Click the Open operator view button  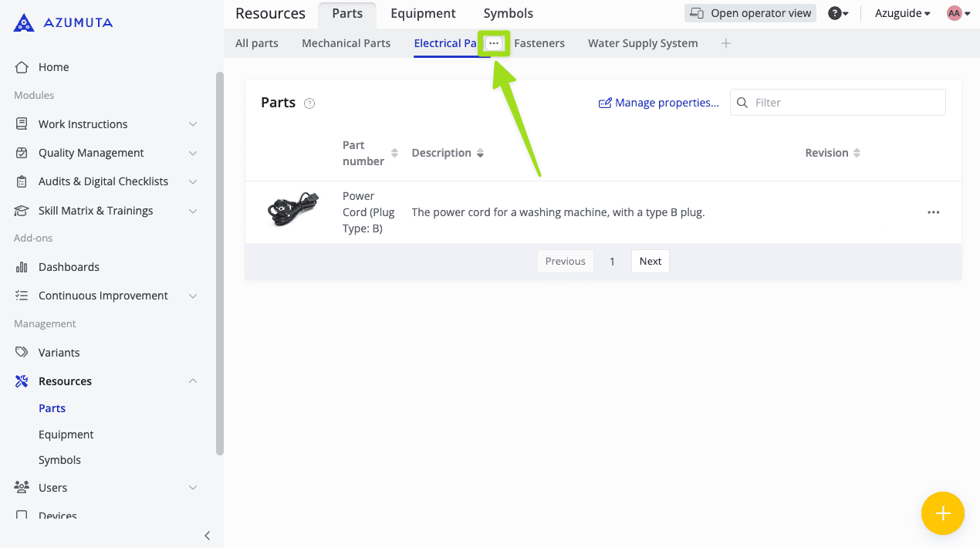749,12
